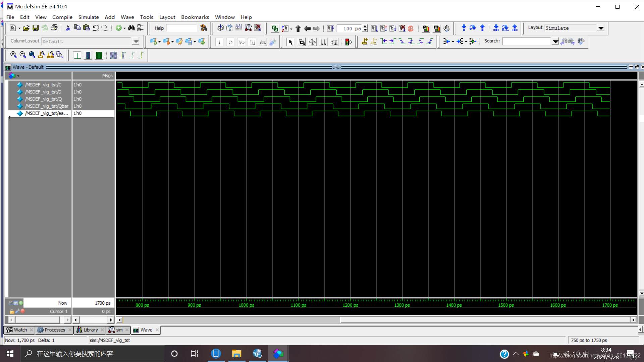The height and width of the screenshot is (362, 644).
Task: Click the Find binoculars icon
Action: click(x=131, y=28)
